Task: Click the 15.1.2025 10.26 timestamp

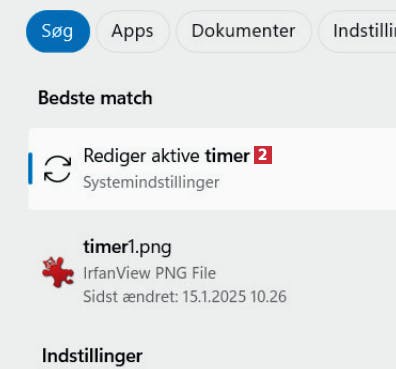Action: 235,296
